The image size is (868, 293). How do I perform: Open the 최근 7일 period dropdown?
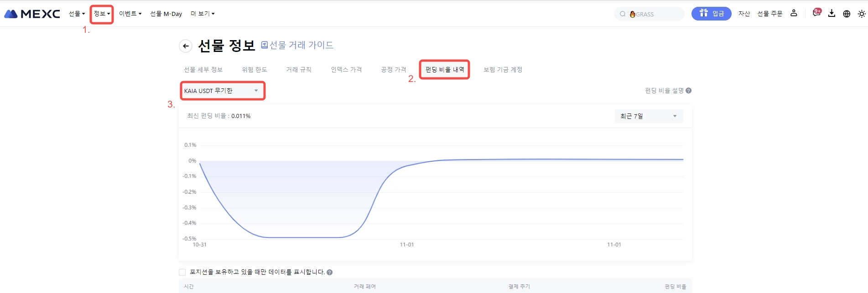(648, 116)
